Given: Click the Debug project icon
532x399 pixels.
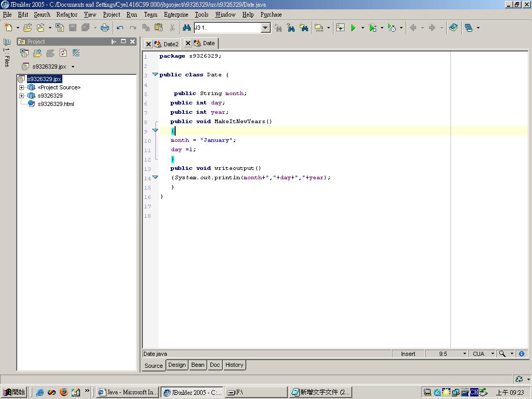Looking at the screenshot, I should point(373,28).
